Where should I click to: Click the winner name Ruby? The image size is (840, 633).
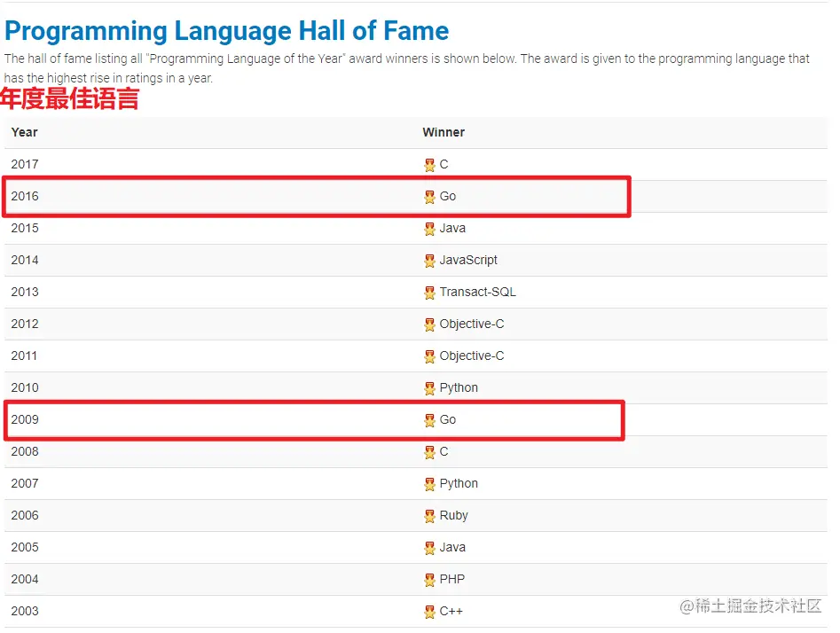coord(454,515)
